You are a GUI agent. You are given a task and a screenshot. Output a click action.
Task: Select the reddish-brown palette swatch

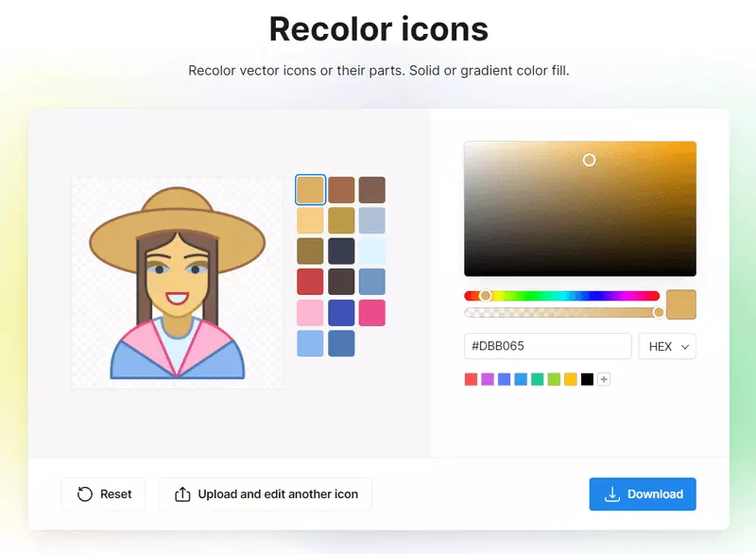click(x=341, y=190)
